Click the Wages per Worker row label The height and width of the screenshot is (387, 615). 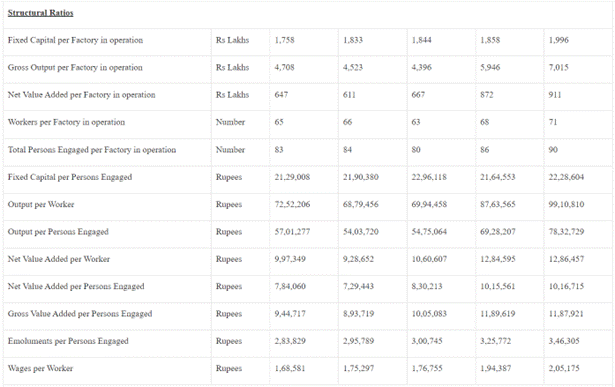pos(40,369)
